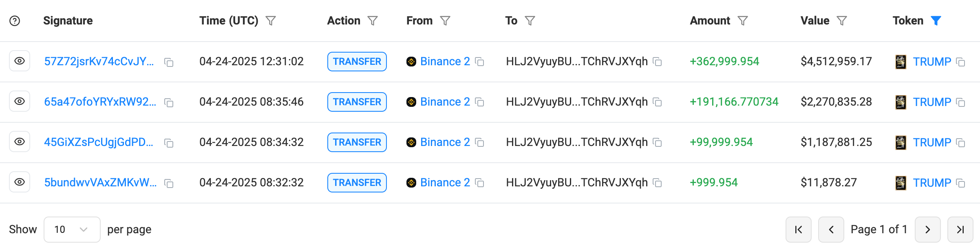Copy signature 57Z72jsrKv74cCvJY
The image size is (980, 252).
coord(169,62)
